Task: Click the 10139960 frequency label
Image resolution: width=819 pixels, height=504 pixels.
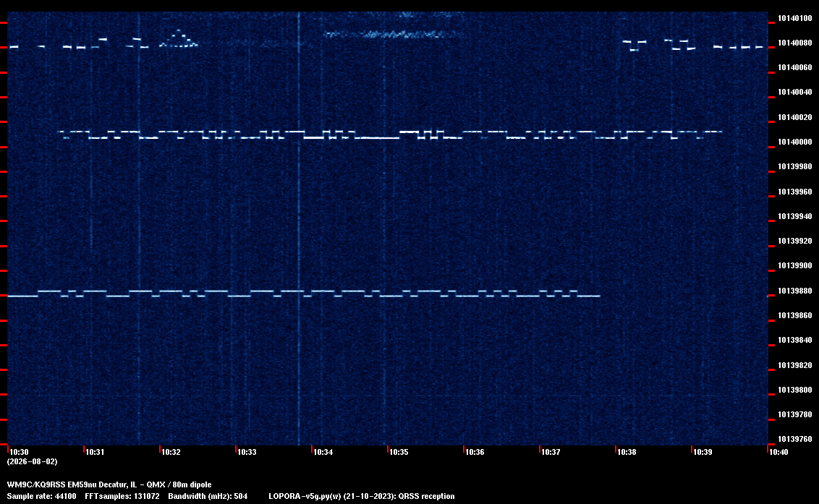Action: tap(795, 192)
